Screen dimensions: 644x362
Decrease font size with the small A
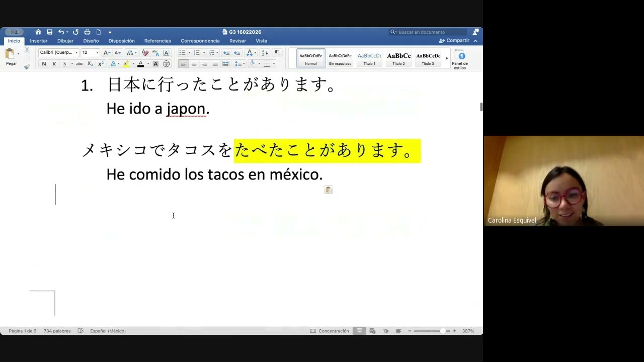[117, 53]
